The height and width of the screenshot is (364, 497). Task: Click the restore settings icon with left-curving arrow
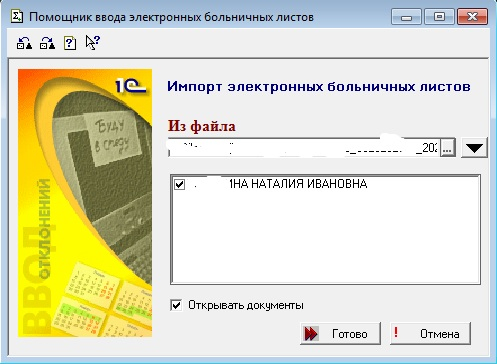(x=24, y=43)
